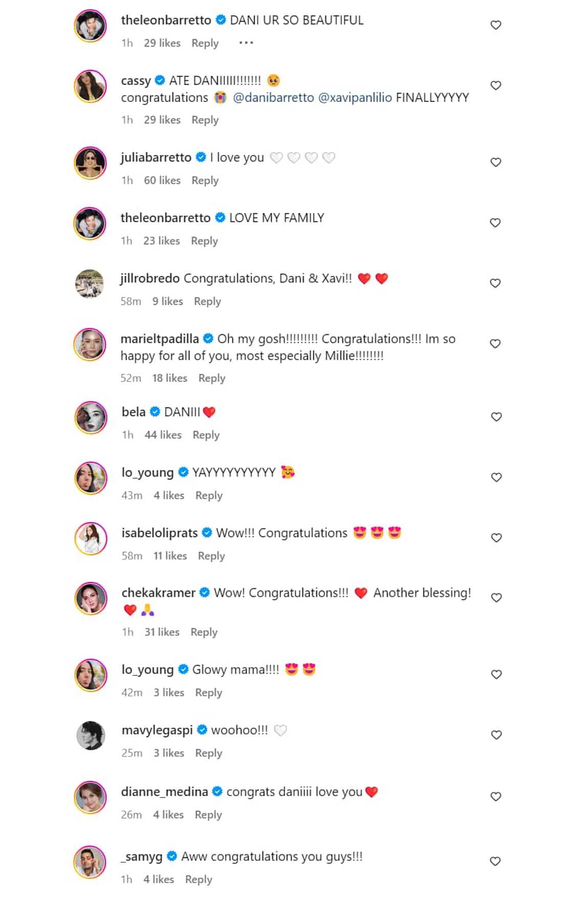Like jillrobredo's congratulations comment
This screenshot has width=573, height=924.
(495, 283)
